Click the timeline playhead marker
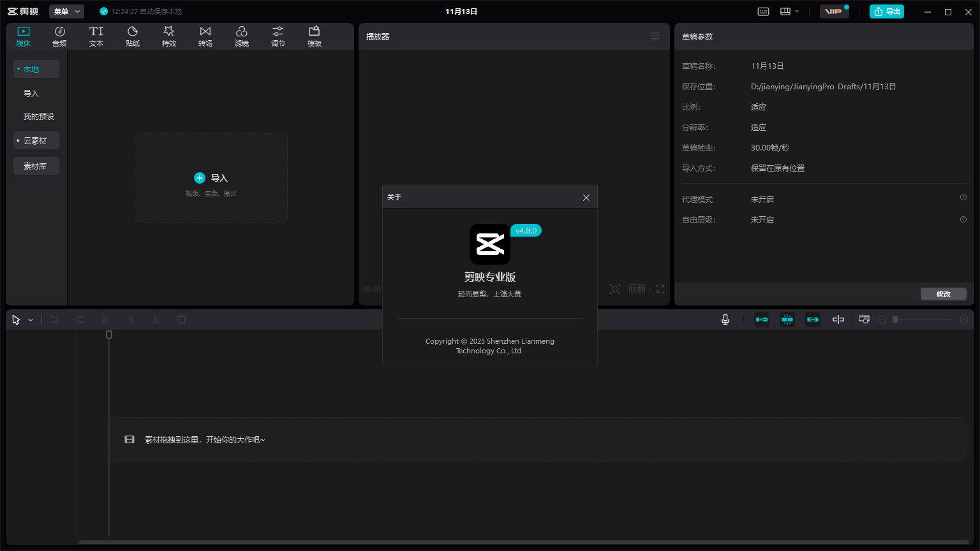 tap(109, 335)
